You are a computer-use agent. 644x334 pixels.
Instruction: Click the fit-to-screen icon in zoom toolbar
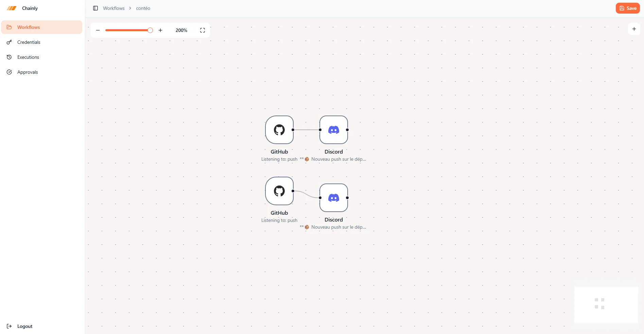click(x=203, y=30)
